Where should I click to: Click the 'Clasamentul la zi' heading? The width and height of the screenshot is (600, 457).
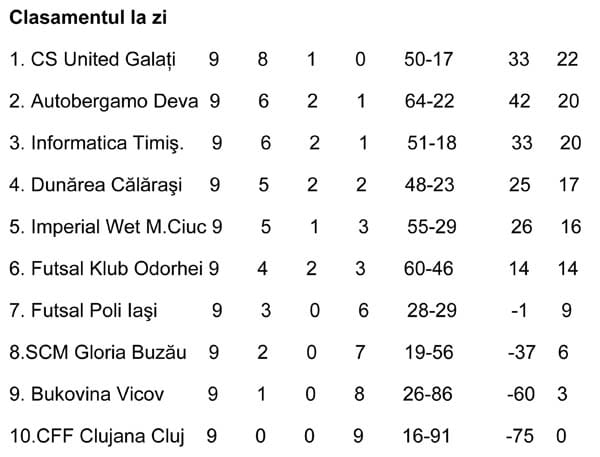80,18
